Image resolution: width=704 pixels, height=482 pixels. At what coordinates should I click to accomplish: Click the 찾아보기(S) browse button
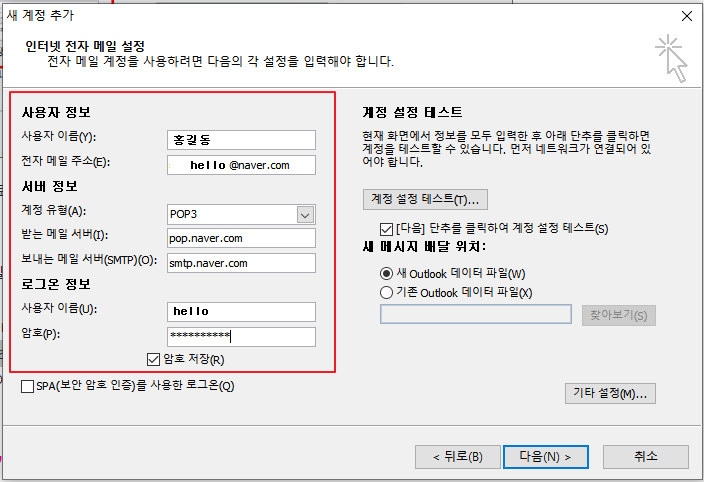point(619,315)
